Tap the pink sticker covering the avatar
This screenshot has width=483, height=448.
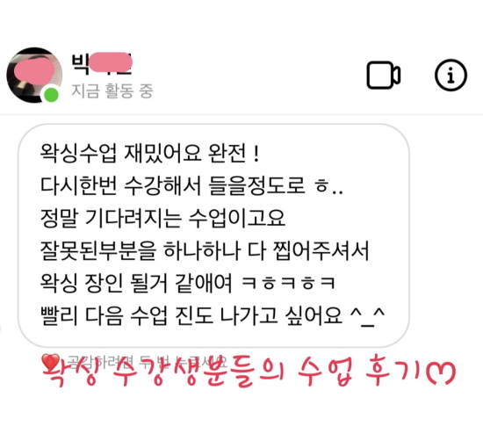(34, 71)
